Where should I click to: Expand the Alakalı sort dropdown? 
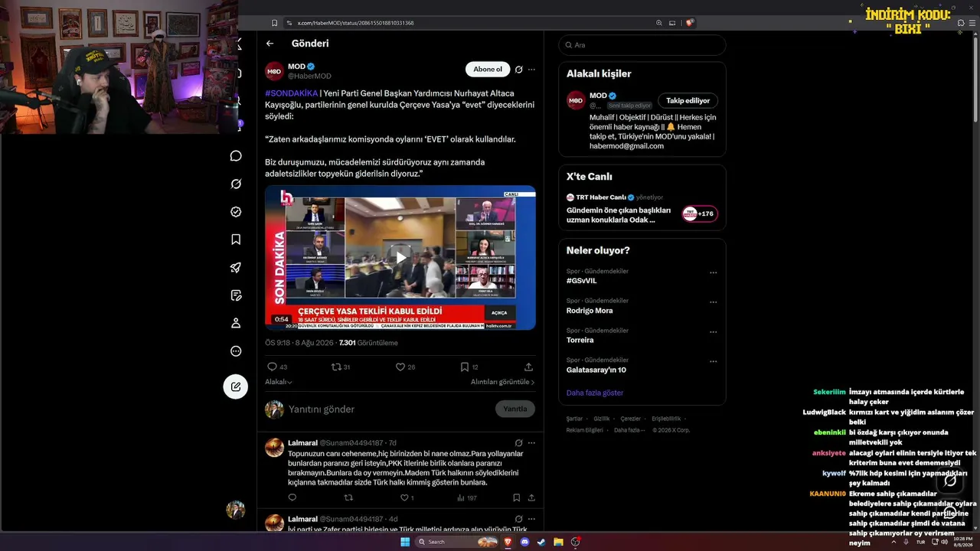pyautogui.click(x=279, y=382)
